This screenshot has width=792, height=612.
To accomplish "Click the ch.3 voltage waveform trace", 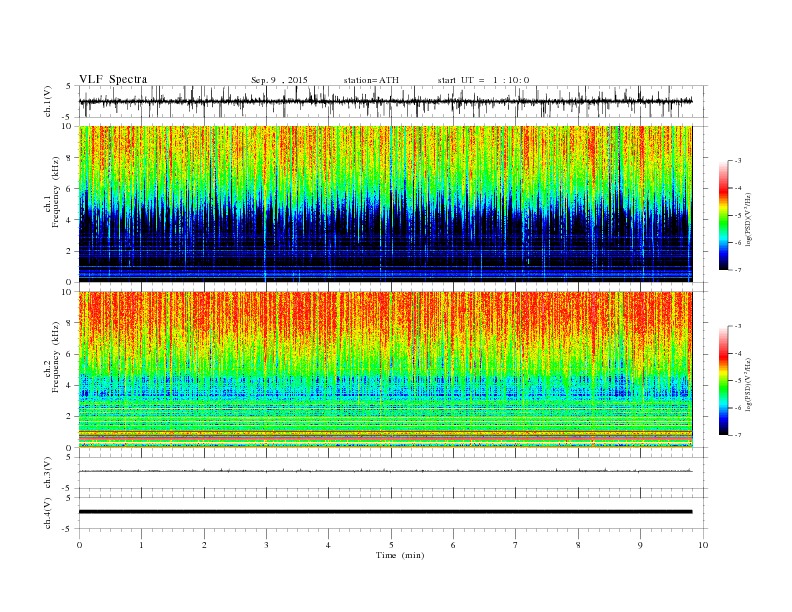I will [x=385, y=471].
